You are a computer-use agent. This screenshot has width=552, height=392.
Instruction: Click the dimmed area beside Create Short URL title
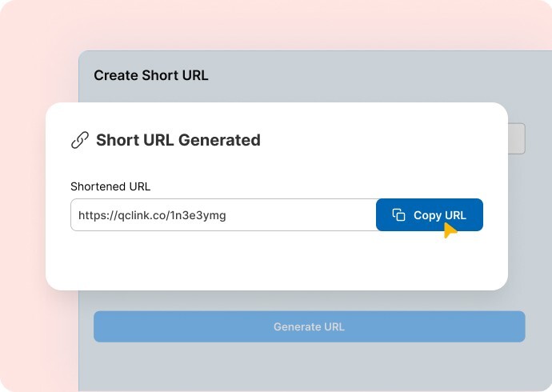[x=360, y=76]
